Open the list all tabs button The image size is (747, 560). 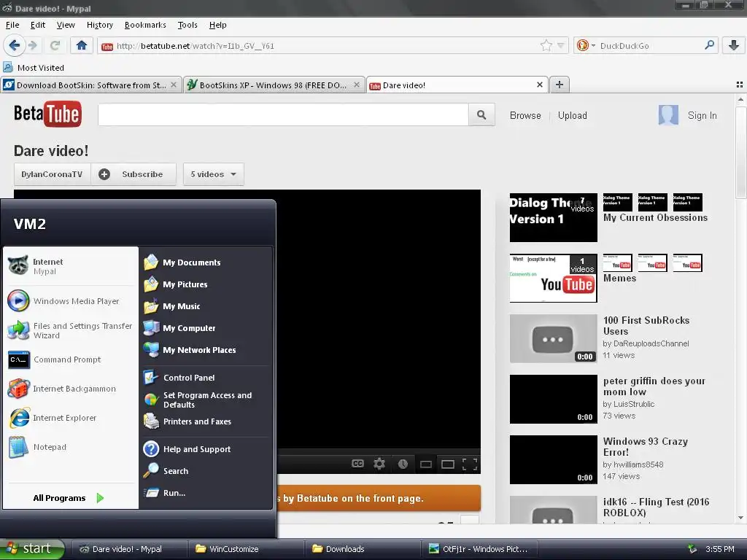coord(740,85)
